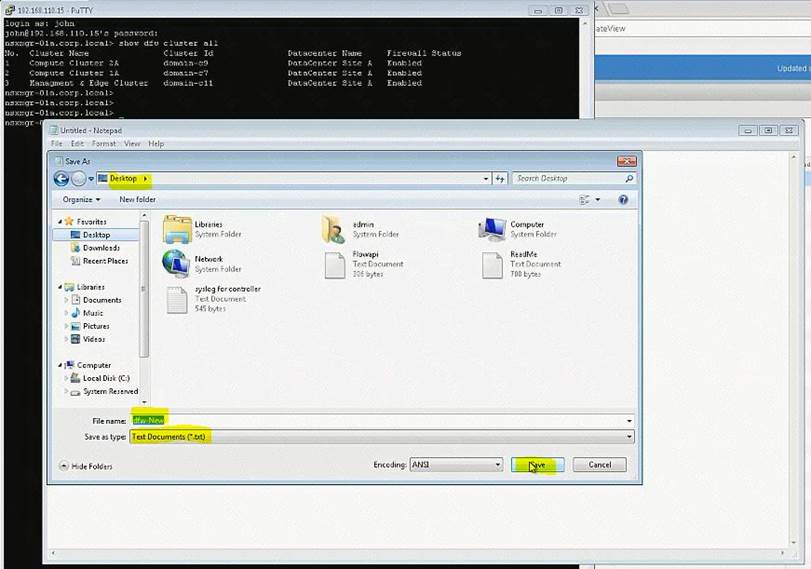
Task: Open the help question mark icon
Action: pos(623,199)
